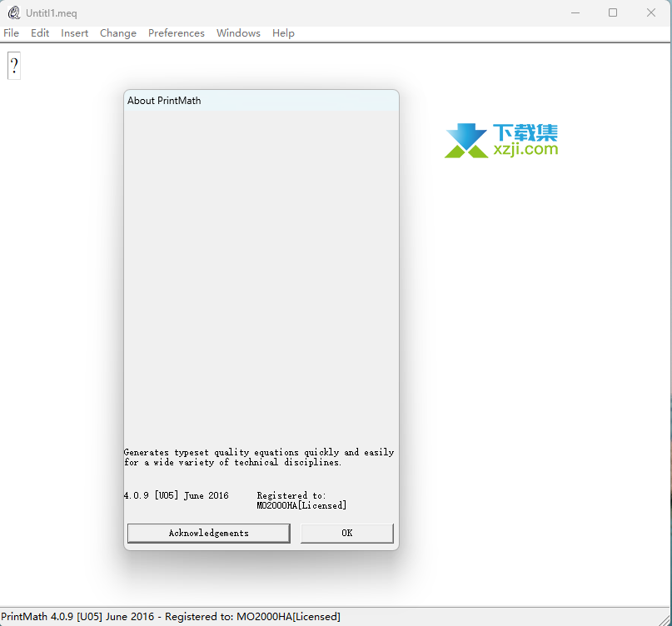
Task: Open the Insert menu
Action: click(x=75, y=33)
